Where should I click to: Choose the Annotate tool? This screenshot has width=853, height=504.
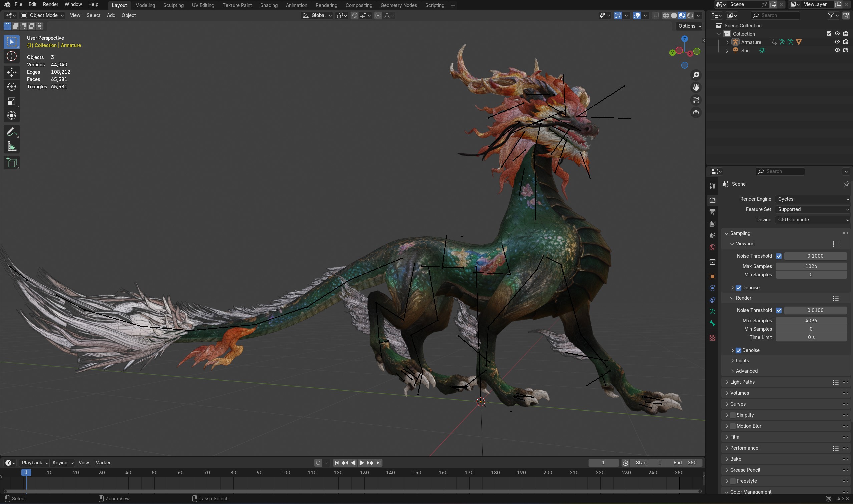point(12,132)
